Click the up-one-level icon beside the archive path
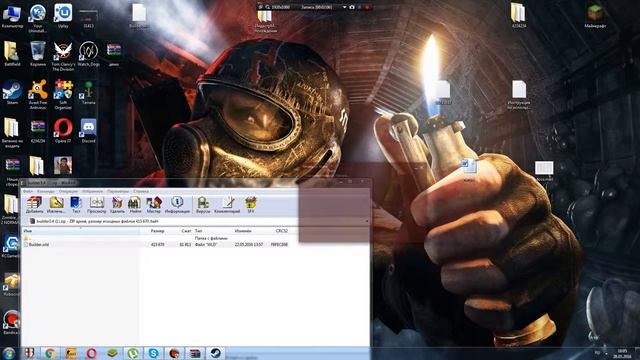 (32, 221)
